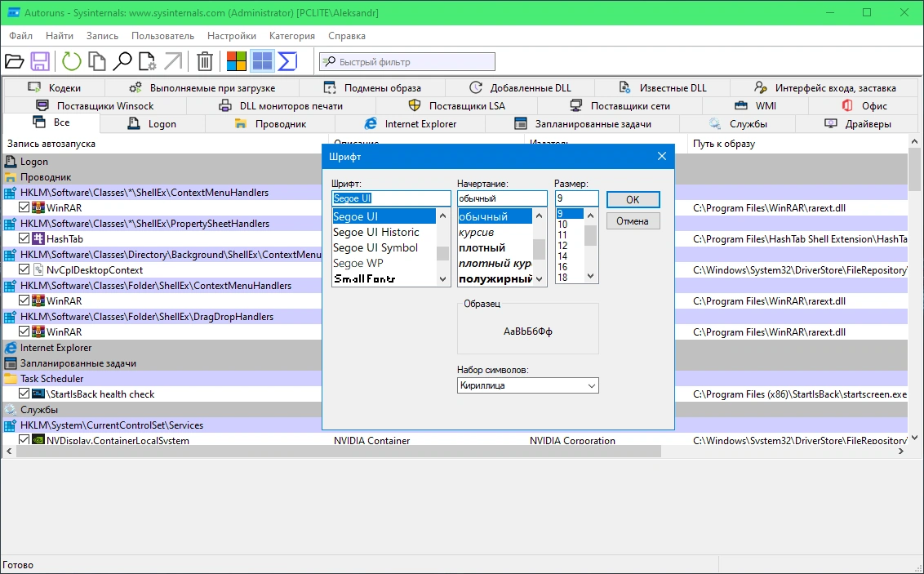
Task: Select the полужирный font style
Action: pyautogui.click(x=495, y=278)
